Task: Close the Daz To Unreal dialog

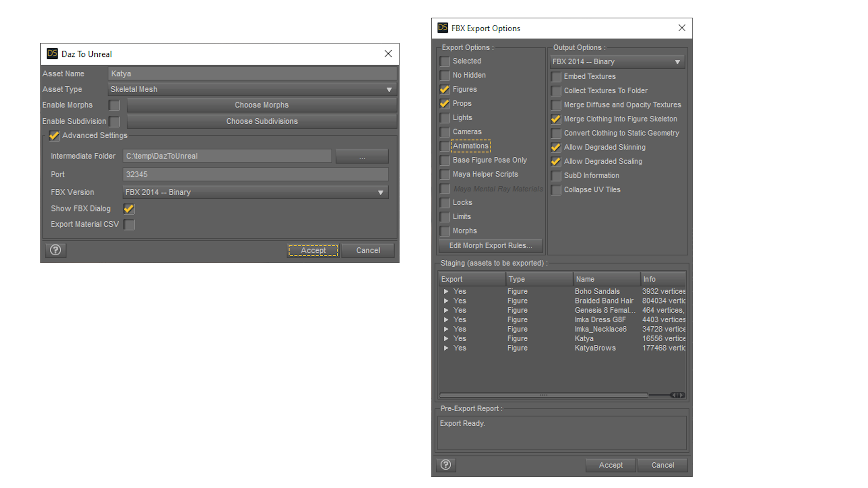Action: pyautogui.click(x=388, y=54)
